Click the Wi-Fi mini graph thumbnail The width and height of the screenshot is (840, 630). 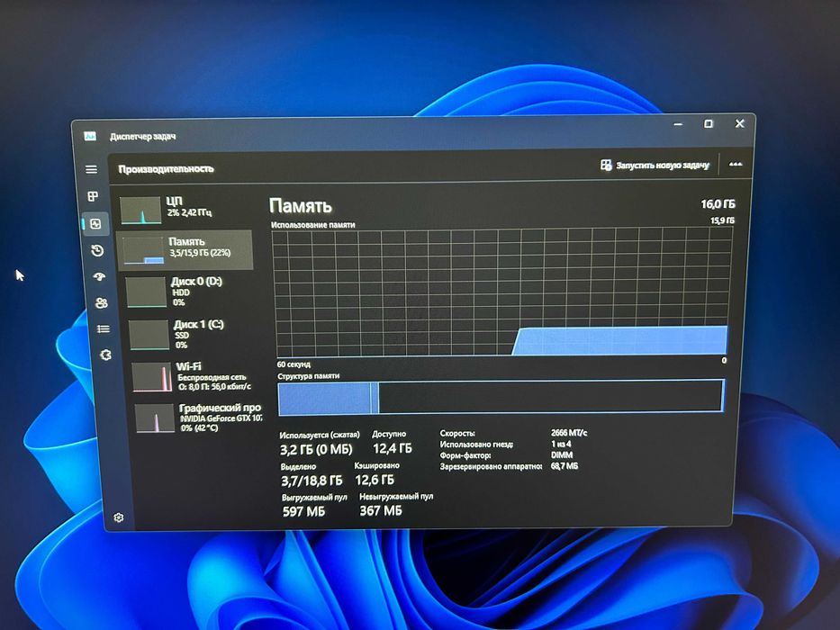[x=152, y=377]
